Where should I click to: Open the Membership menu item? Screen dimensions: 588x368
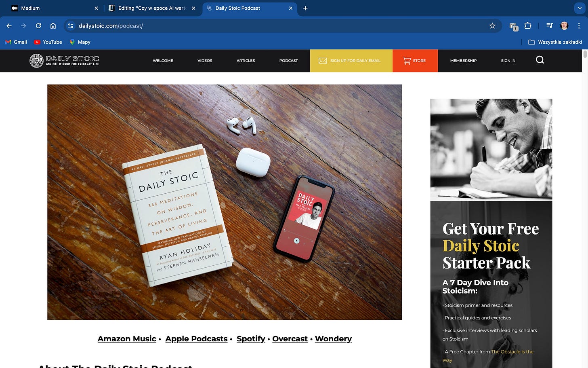pyautogui.click(x=463, y=61)
